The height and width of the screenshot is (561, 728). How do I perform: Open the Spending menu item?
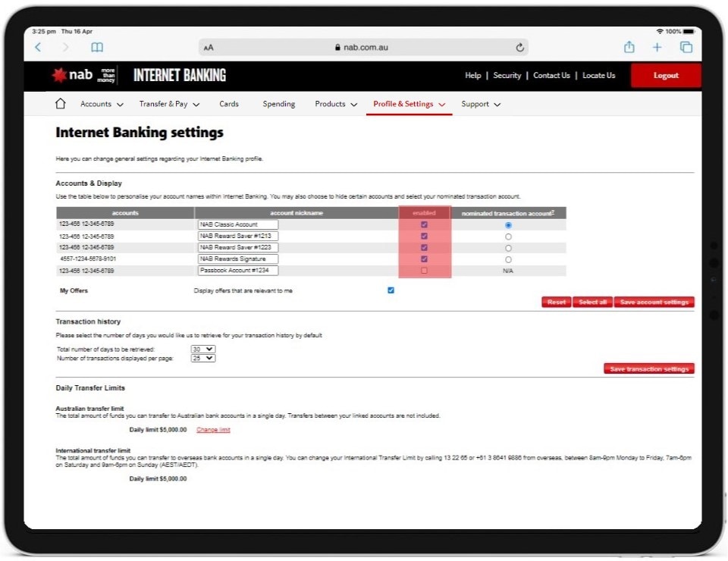(x=278, y=104)
